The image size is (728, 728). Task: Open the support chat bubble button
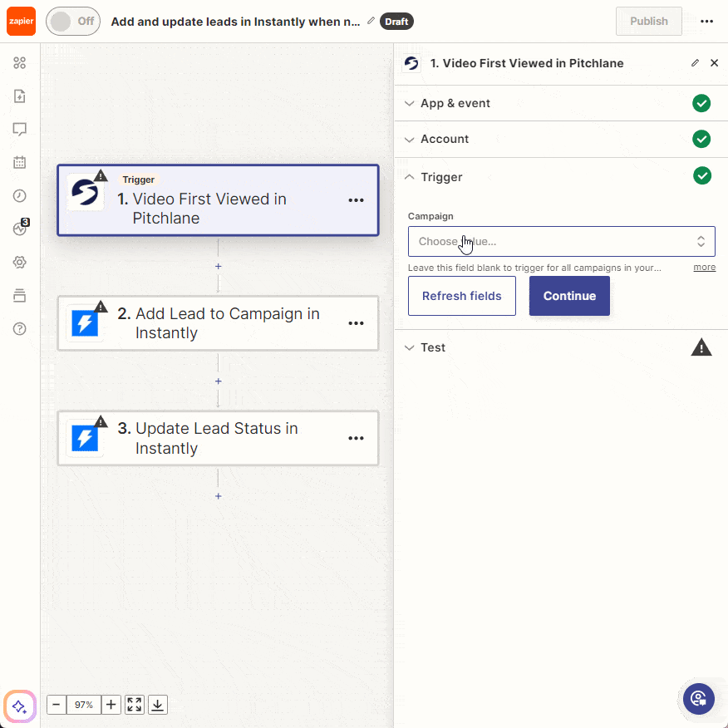coord(699,699)
